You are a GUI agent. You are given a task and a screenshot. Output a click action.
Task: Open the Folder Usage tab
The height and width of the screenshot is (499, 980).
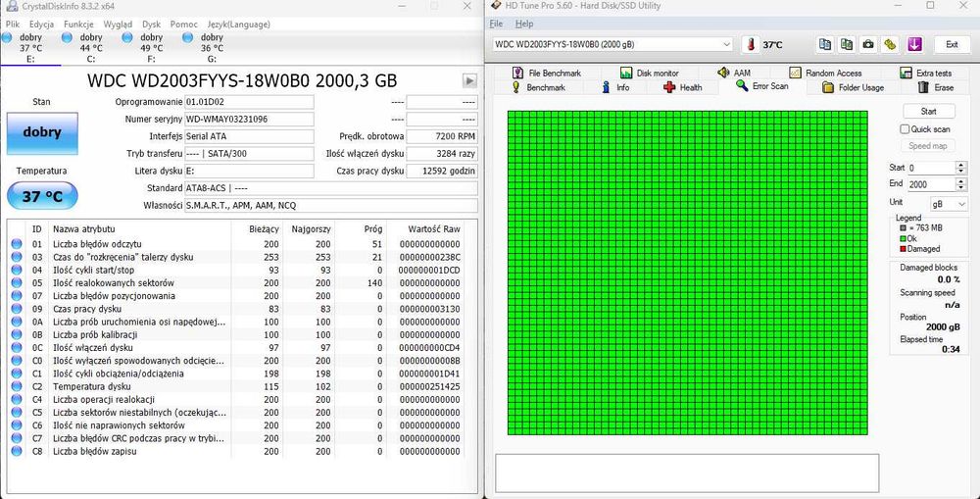tap(853, 87)
